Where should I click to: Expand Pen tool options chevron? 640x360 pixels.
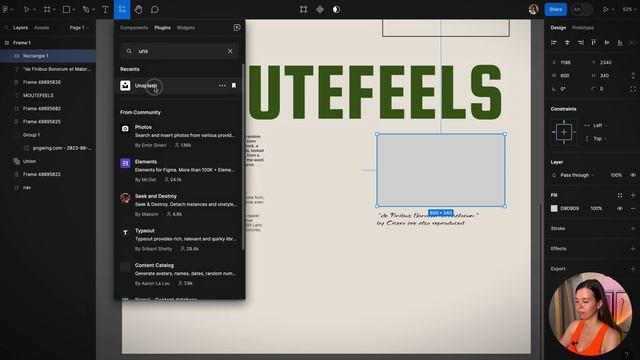(93, 10)
